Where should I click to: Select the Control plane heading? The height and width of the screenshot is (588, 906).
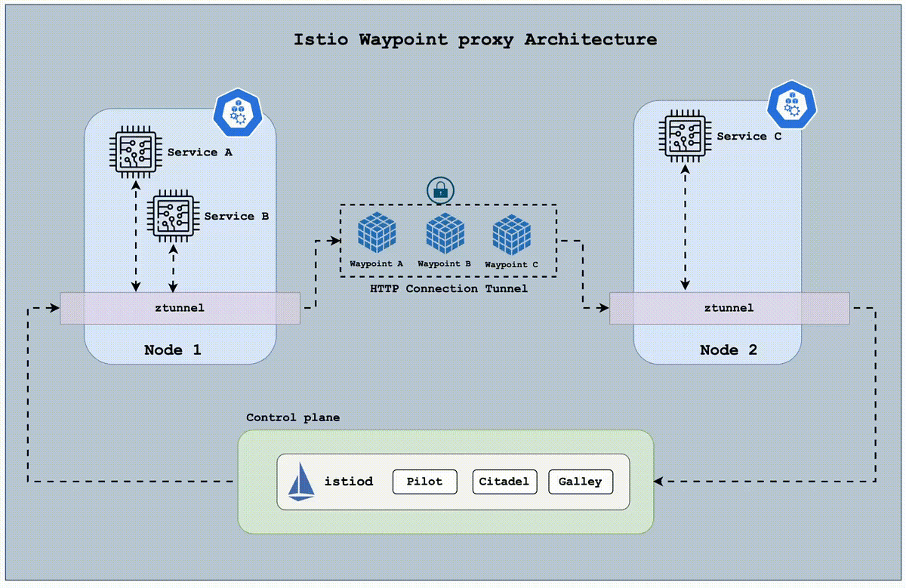(x=293, y=417)
